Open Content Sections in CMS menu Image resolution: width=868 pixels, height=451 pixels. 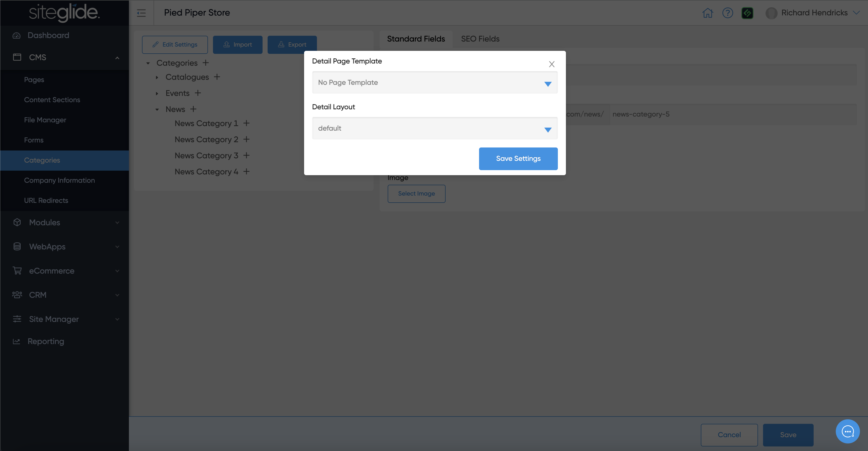coord(52,100)
